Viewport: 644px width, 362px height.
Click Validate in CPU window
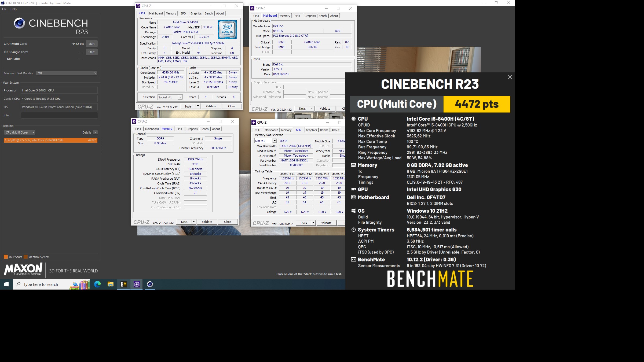[x=211, y=106]
